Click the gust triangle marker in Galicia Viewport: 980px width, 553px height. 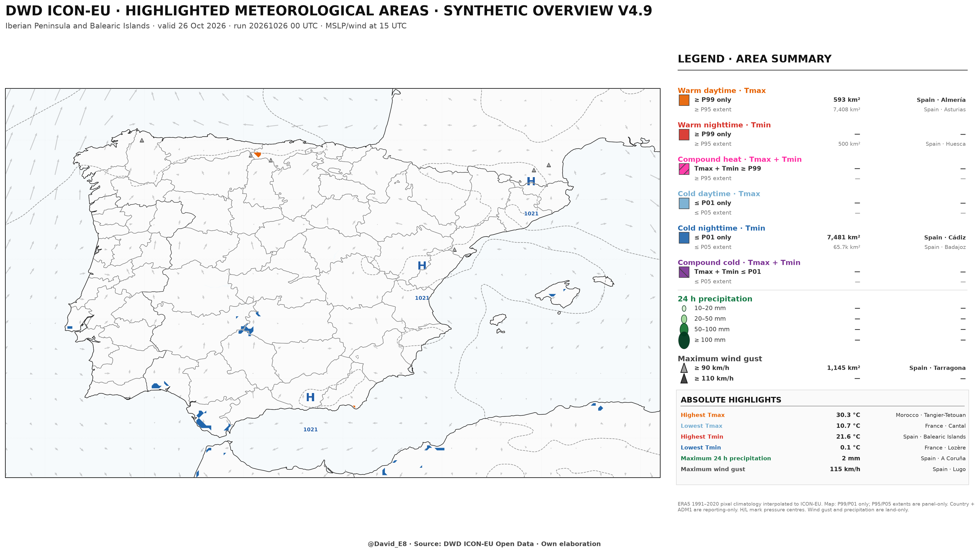[x=141, y=140]
